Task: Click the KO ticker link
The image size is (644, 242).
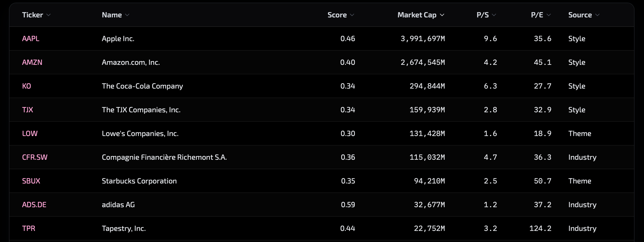Action: coord(27,86)
